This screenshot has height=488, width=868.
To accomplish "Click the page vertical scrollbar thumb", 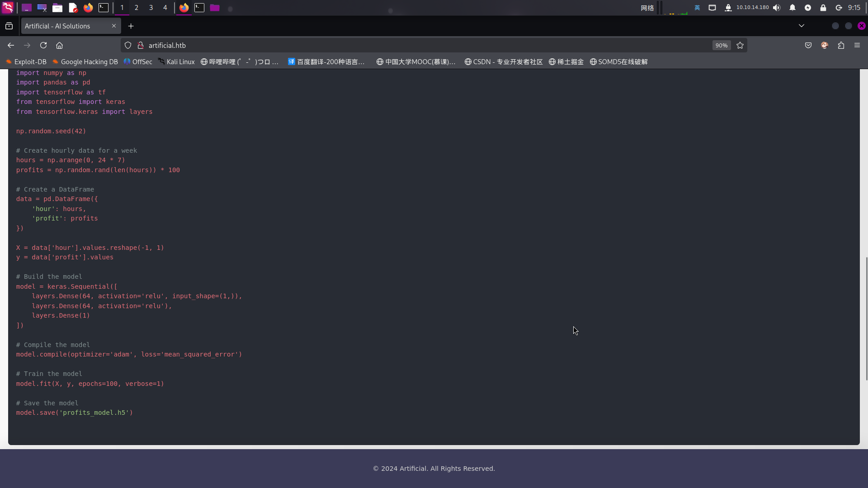I will coord(866,319).
